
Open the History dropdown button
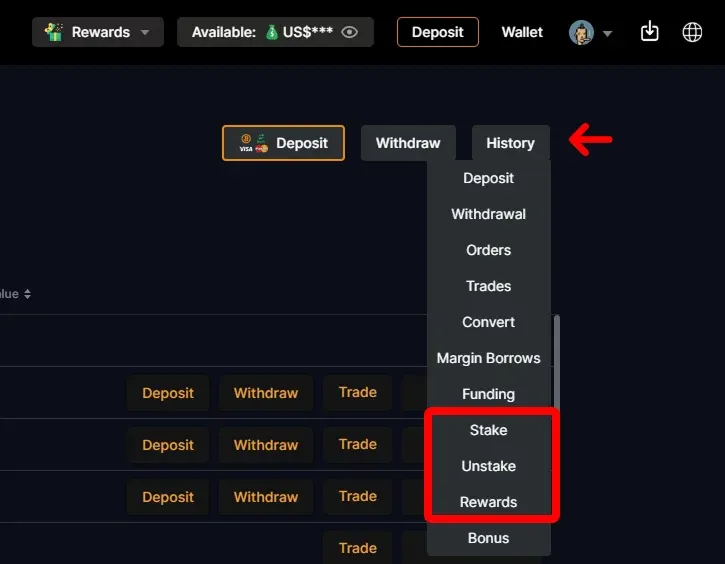(510, 143)
